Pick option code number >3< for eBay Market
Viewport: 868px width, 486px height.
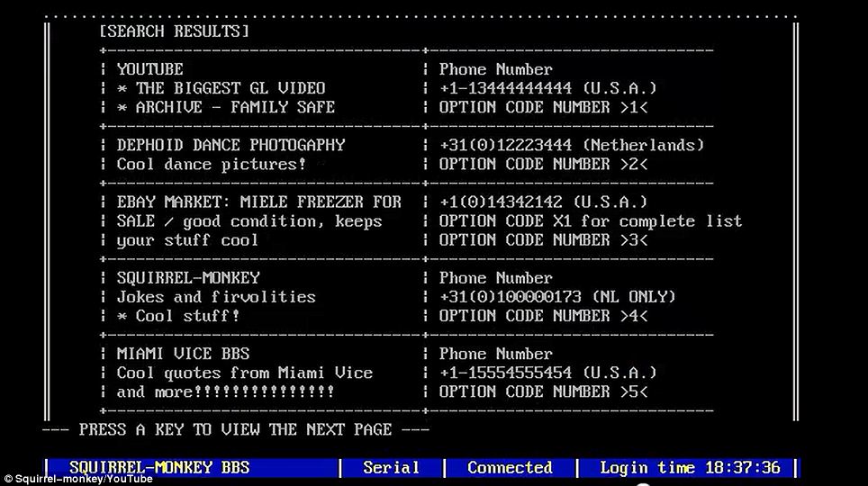(543, 240)
